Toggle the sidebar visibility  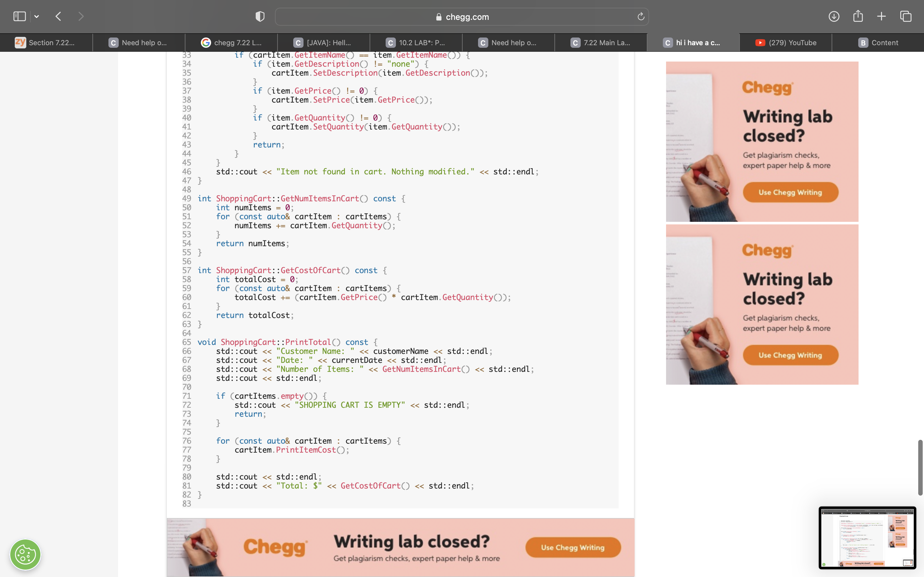click(x=20, y=16)
